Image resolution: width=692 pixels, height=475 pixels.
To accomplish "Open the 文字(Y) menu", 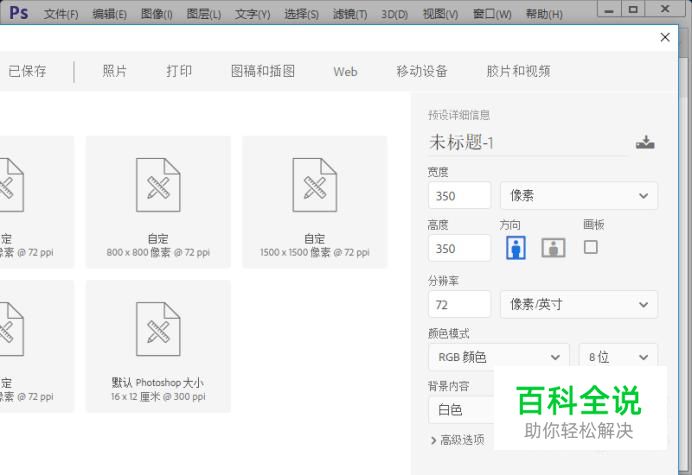I will coord(252,14).
